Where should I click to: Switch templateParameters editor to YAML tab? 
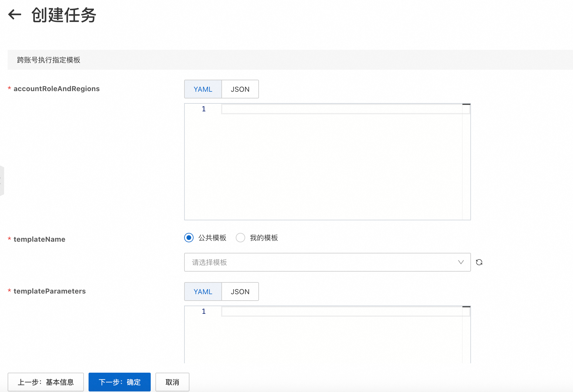[x=203, y=292]
